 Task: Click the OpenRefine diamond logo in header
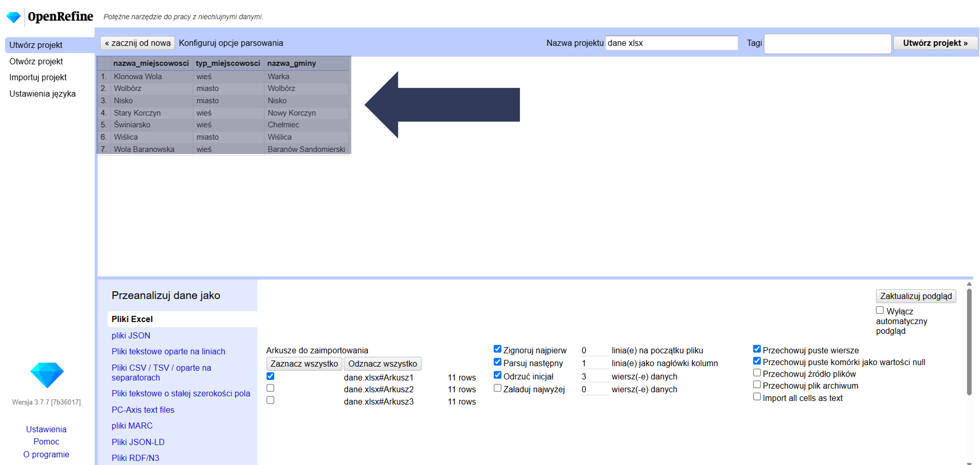[x=14, y=17]
